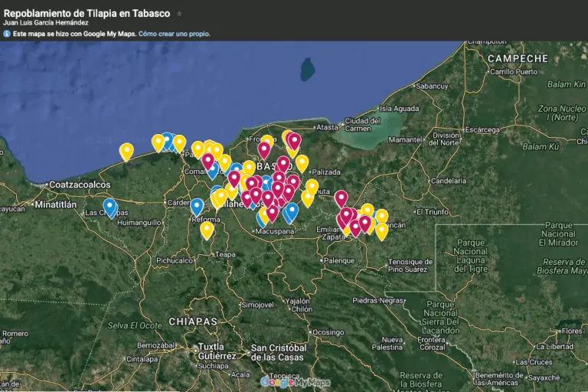Click the Palenque town label
This screenshot has width=588, height=392.
[338, 260]
